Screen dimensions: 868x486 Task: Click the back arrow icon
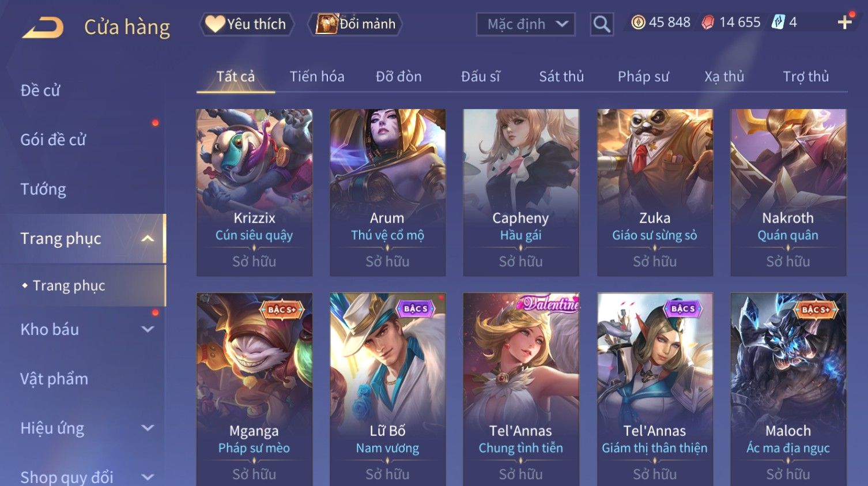tap(43, 27)
